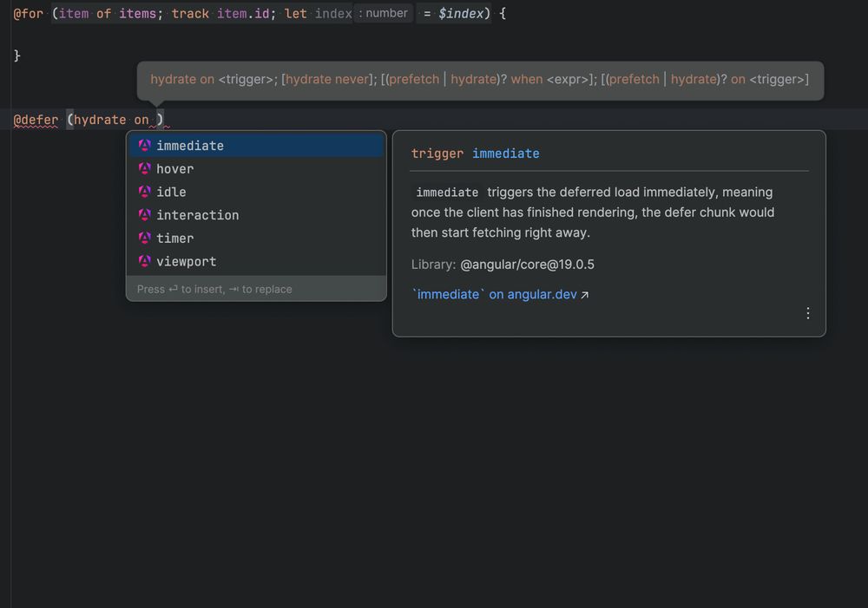Click Angular icon beside viewport
This screenshot has height=608, width=868.
(x=144, y=261)
